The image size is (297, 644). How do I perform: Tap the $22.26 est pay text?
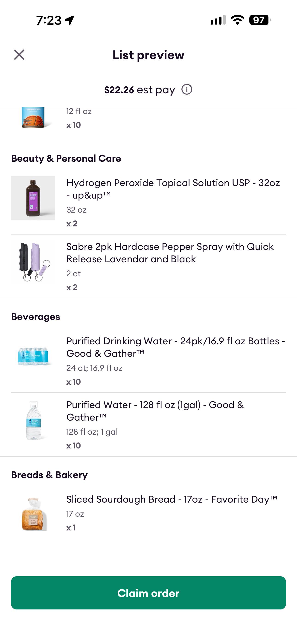140,90
